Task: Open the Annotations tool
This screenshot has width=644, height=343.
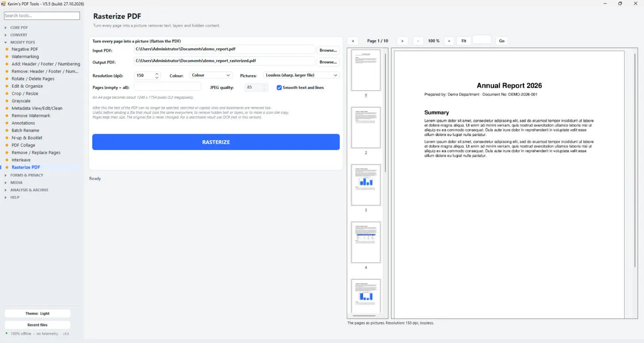Action: (x=23, y=123)
